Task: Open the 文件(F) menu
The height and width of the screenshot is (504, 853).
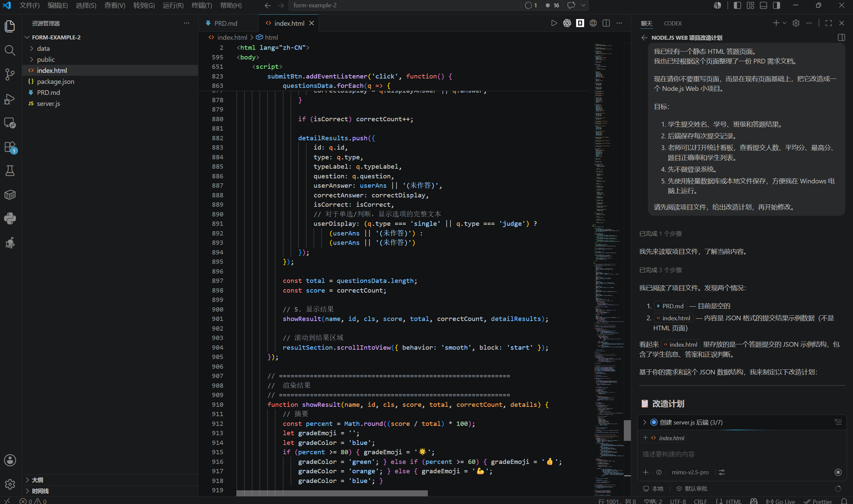Action: pos(29,5)
